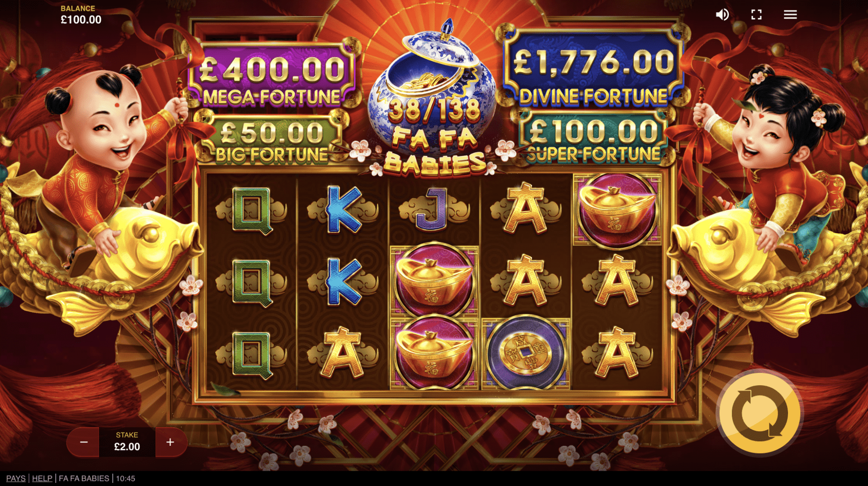Viewport: 868px width, 486px height.
Task: Click the gold ingot symbol on fifth reel
Action: click(617, 210)
